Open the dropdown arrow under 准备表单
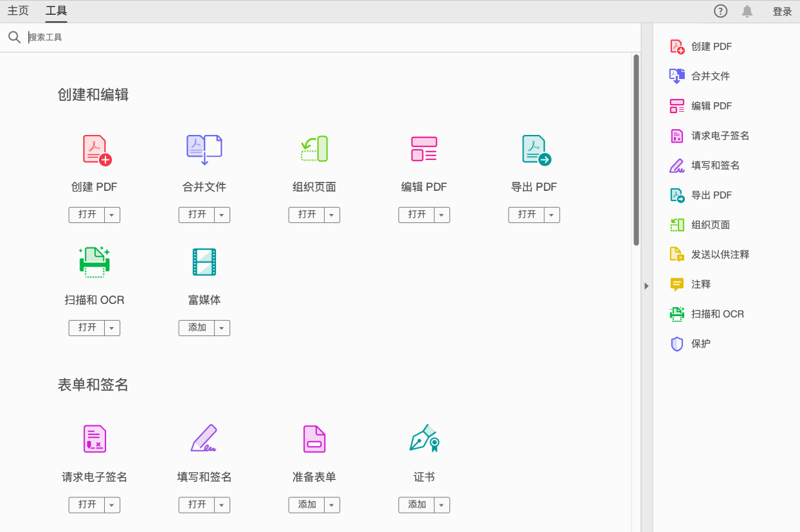The image size is (800, 532). (332, 505)
